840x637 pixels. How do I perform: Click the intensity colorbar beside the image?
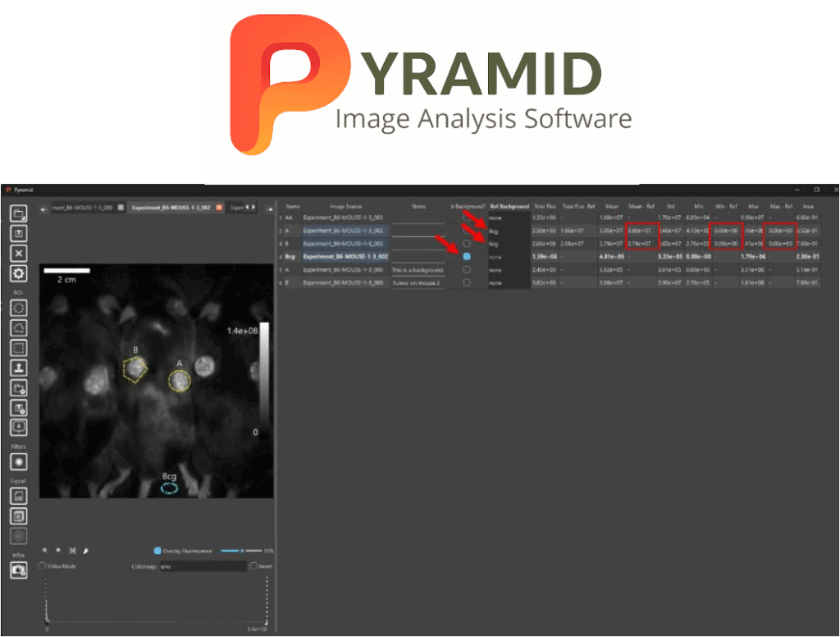pyautogui.click(x=264, y=374)
